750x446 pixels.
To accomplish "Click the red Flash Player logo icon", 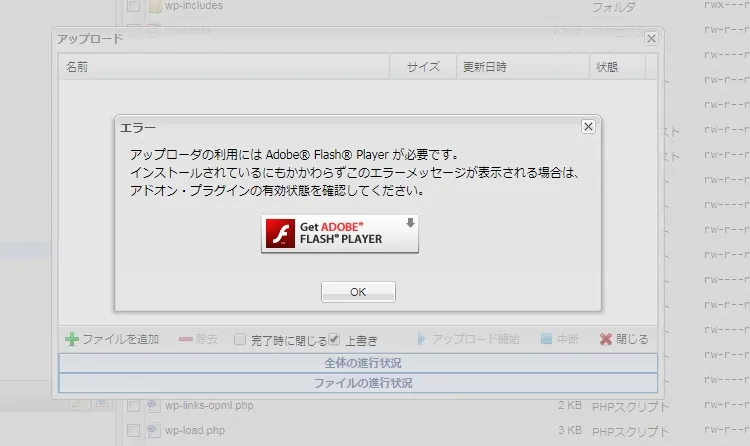I will (280, 233).
